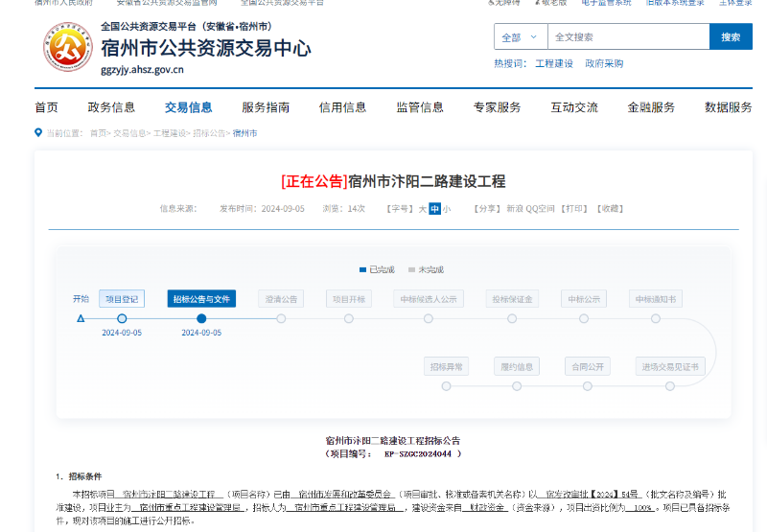Viewport: 767px width, 532px height.
Task: Click the timeline circle under 中标候选人公示
Action: pyautogui.click(x=429, y=319)
